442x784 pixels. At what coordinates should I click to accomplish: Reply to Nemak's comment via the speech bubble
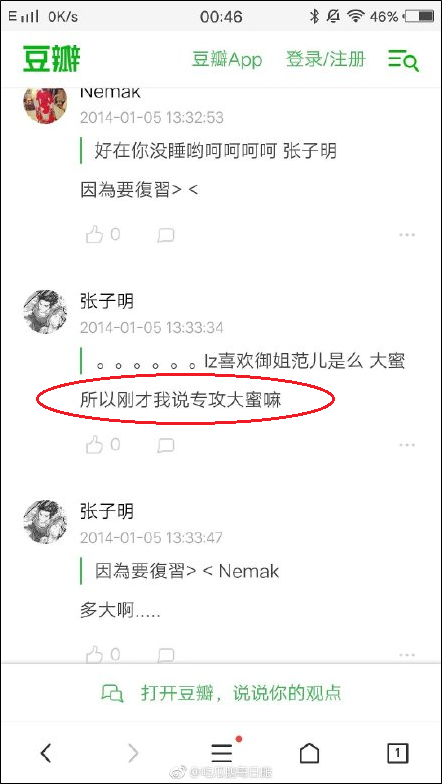point(166,236)
